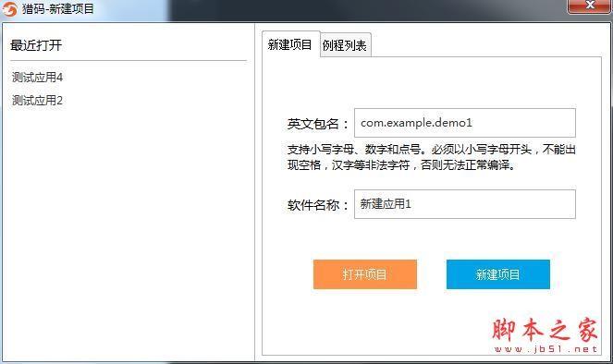Close the 猎码-新建项目 window

[x=590, y=6]
